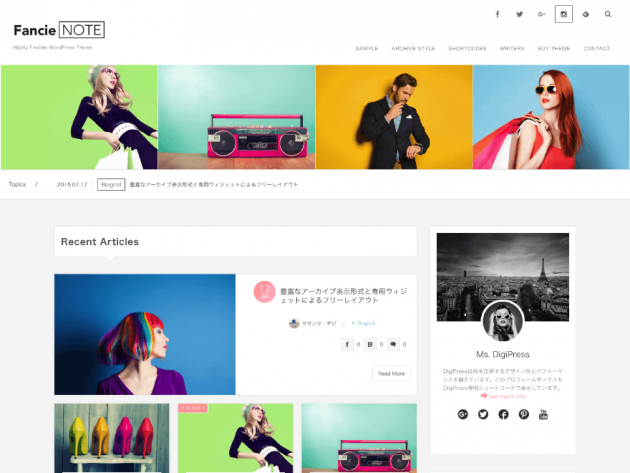
Task: Open the colorful high heels article thumbnail
Action: tap(112, 438)
